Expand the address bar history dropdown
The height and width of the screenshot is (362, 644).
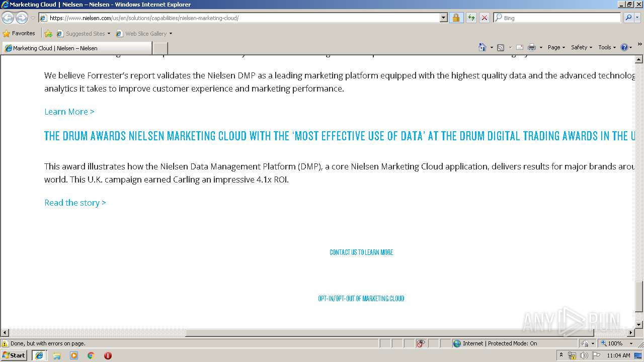pos(443,18)
